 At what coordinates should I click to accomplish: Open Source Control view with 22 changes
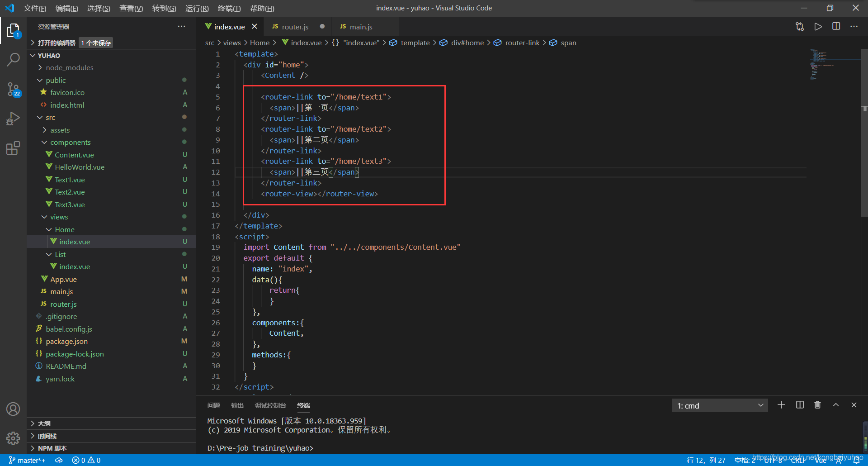(13, 90)
